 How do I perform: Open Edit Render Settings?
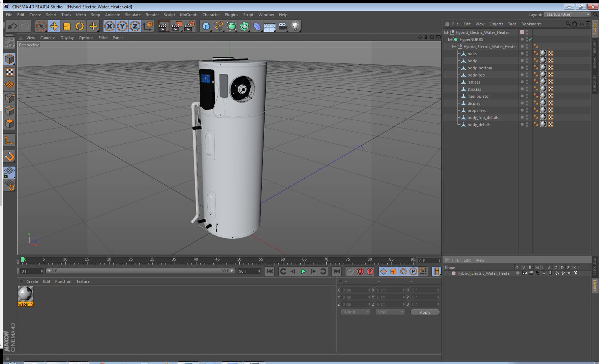[x=189, y=26]
